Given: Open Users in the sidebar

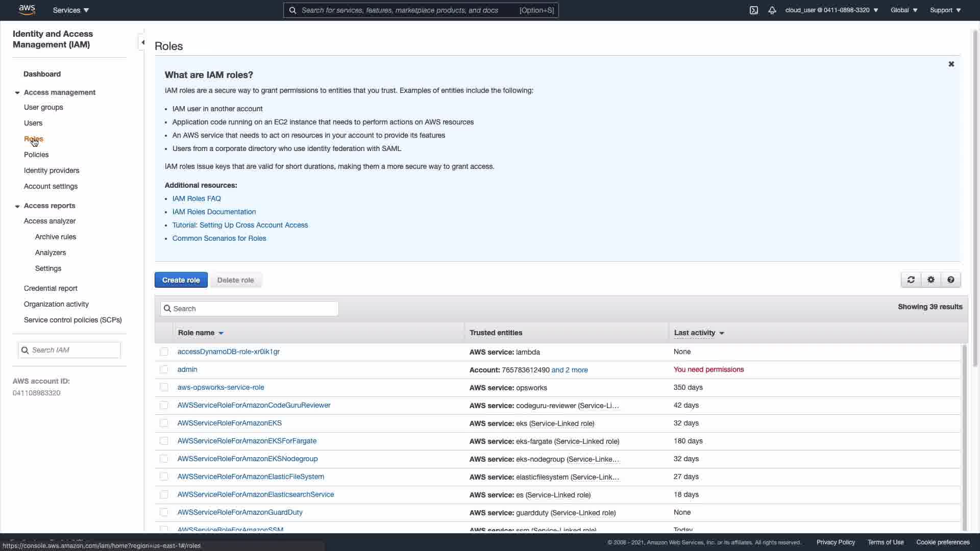Looking at the screenshot, I should pos(33,123).
